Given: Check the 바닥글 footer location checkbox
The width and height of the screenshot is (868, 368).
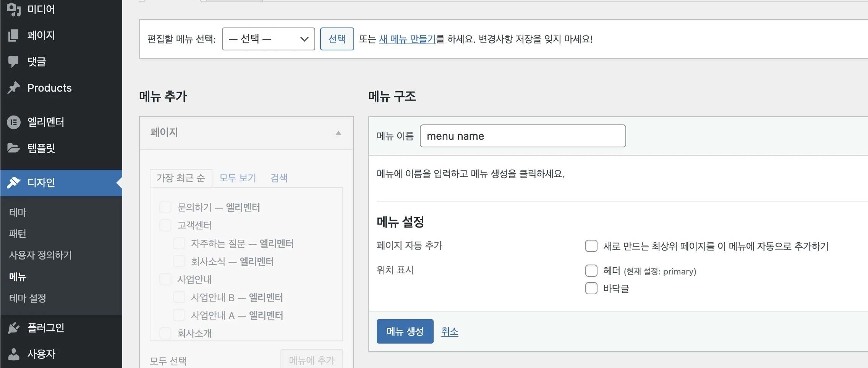Looking at the screenshot, I should coord(591,288).
